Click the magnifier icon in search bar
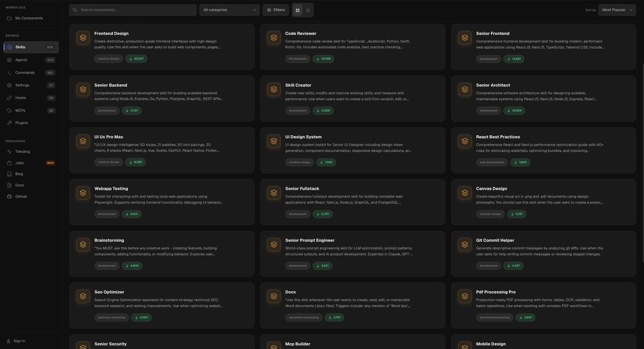This screenshot has width=644, height=349. [x=75, y=10]
